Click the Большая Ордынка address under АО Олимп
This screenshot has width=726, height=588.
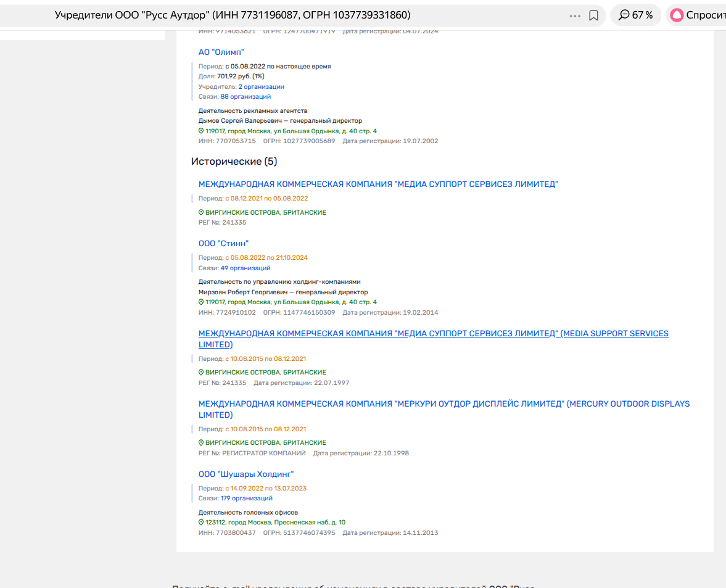291,131
